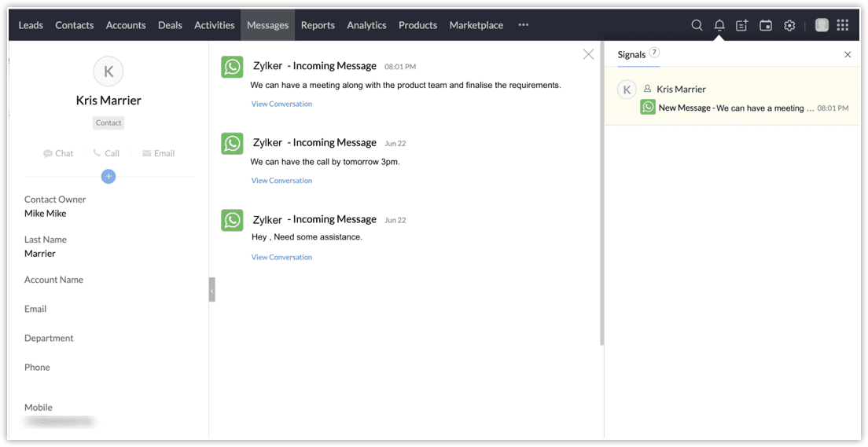Viewport: 868px width, 447px height.
Task: Open the notifications bell icon
Action: (x=719, y=25)
